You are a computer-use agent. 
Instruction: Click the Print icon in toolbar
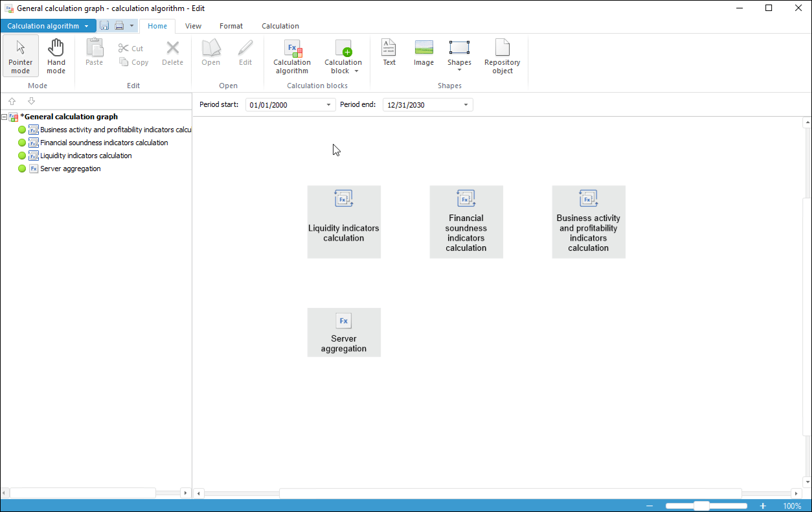[x=119, y=26]
